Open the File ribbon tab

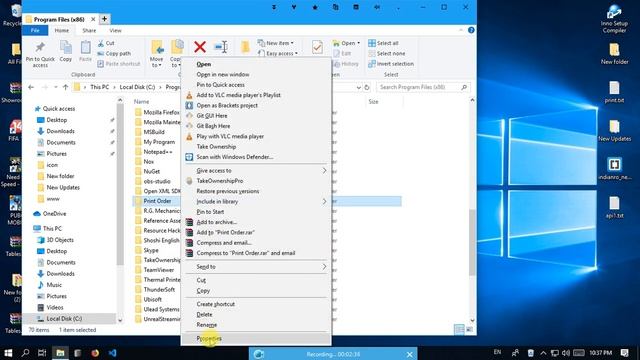tap(35, 31)
